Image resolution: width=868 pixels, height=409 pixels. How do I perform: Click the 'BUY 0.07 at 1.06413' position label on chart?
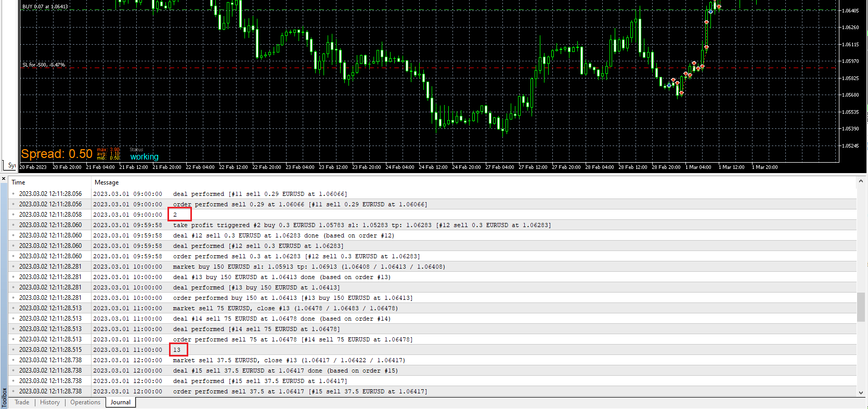point(45,7)
